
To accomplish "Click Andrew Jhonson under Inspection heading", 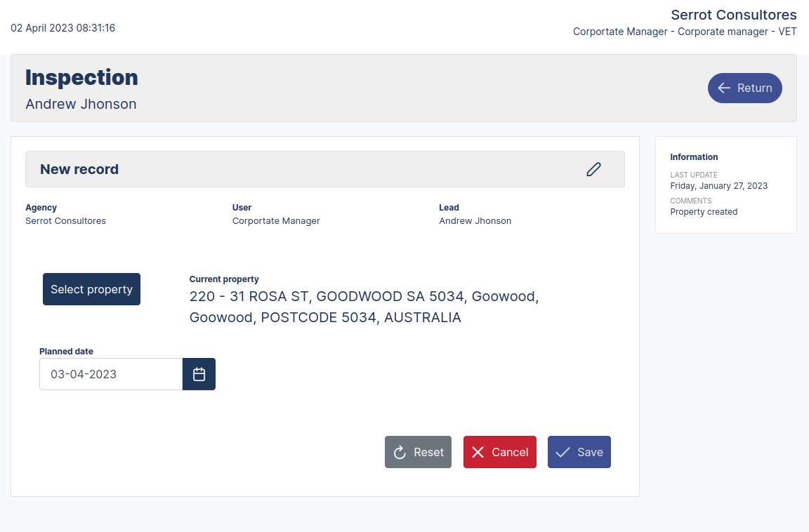I will pyautogui.click(x=81, y=105).
